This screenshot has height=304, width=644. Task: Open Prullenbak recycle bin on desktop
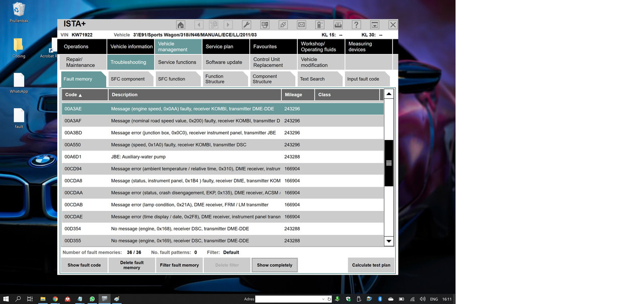(x=19, y=13)
